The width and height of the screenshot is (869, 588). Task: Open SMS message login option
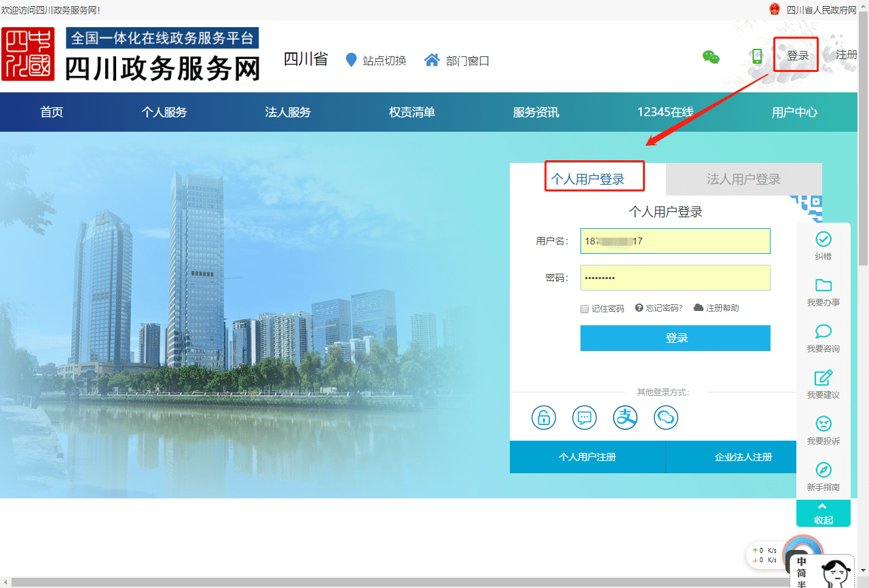click(584, 417)
